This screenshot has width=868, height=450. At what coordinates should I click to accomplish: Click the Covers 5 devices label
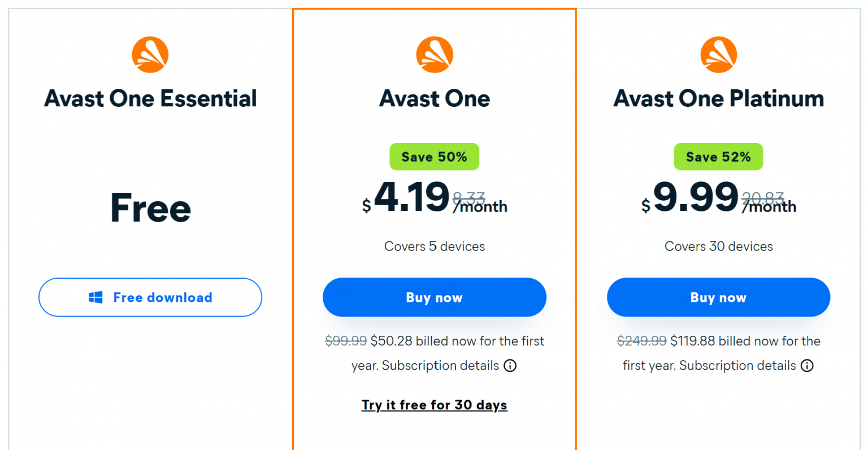pyautogui.click(x=434, y=246)
